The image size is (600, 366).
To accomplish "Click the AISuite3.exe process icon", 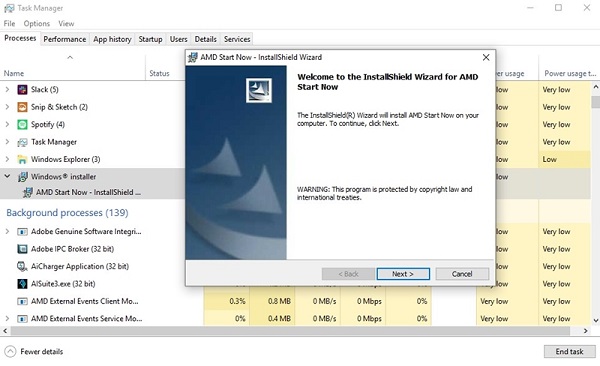I will point(22,284).
